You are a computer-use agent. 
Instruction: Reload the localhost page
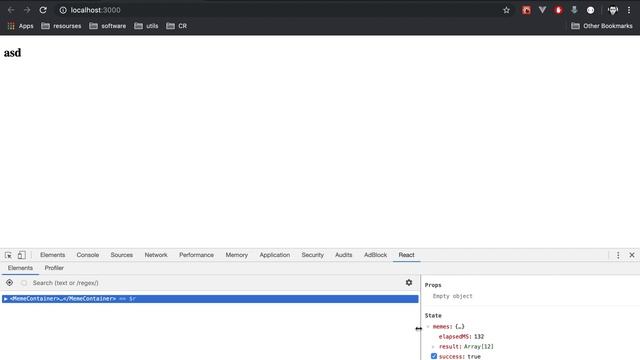pos(43,10)
